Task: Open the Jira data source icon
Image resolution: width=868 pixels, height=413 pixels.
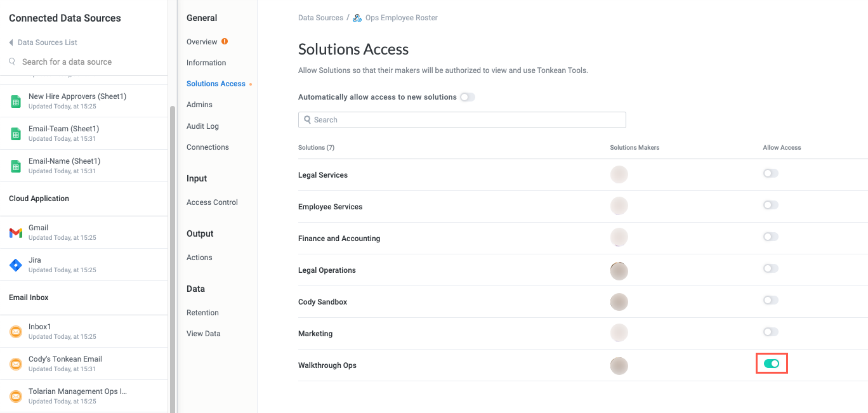Action: pos(15,265)
